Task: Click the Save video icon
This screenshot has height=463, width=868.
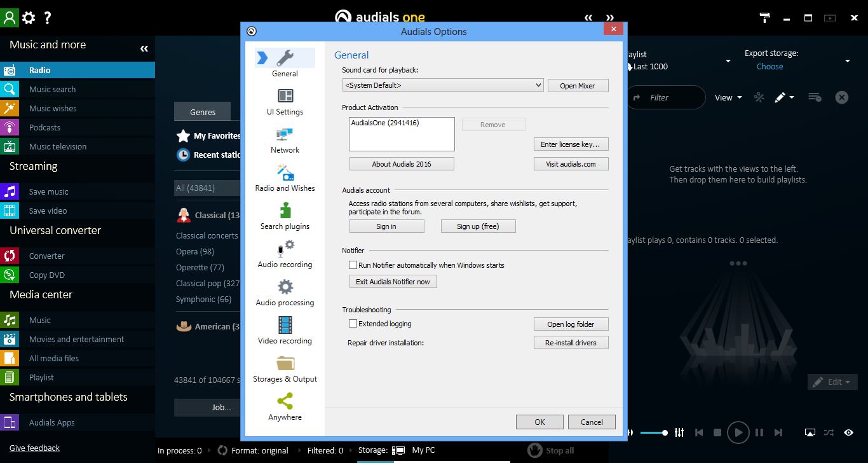Action: point(10,211)
